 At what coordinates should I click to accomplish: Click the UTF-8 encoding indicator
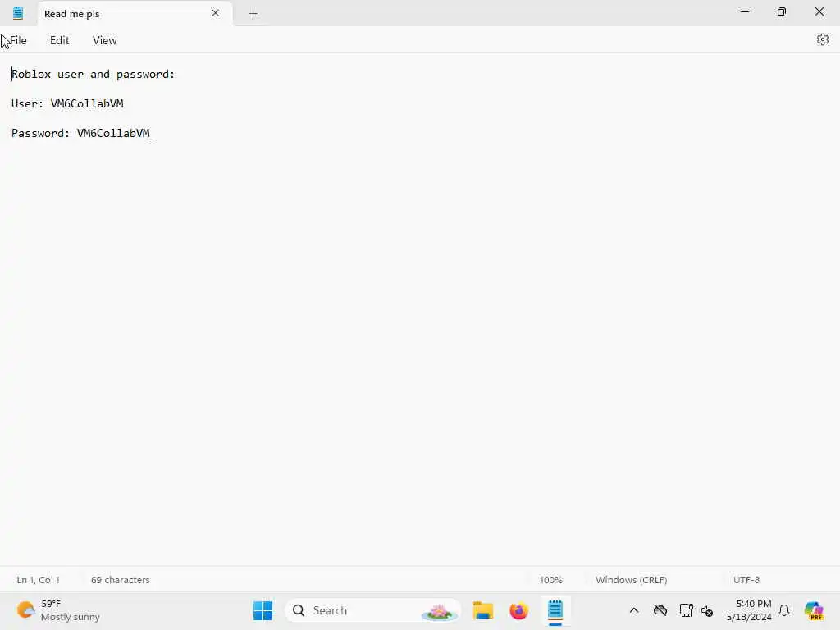(x=746, y=580)
